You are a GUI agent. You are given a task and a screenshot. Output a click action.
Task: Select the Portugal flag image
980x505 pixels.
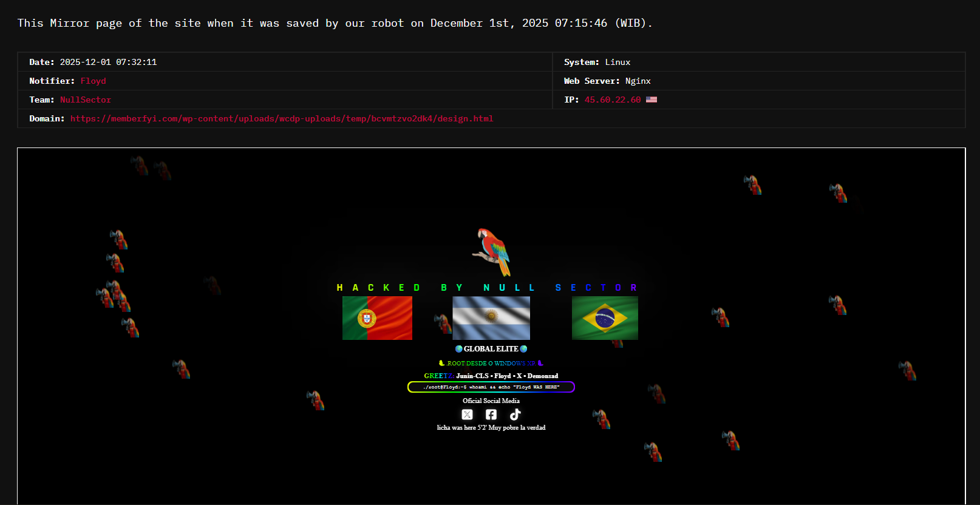(x=377, y=318)
